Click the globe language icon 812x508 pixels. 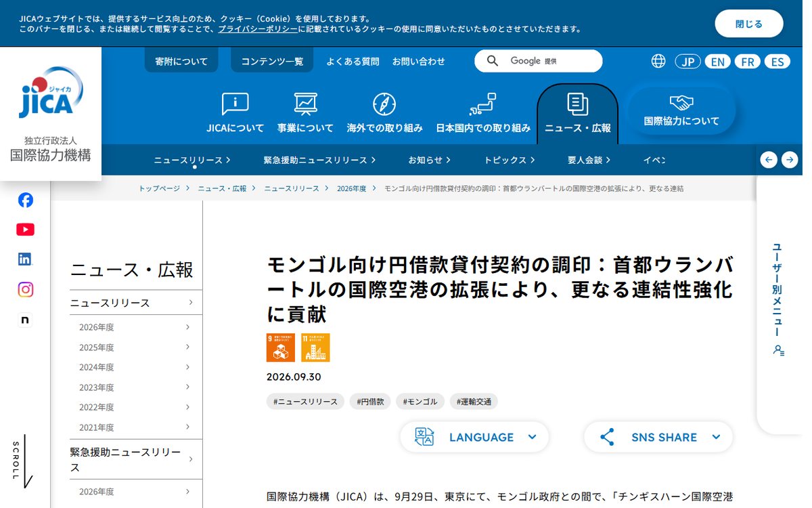click(x=658, y=61)
